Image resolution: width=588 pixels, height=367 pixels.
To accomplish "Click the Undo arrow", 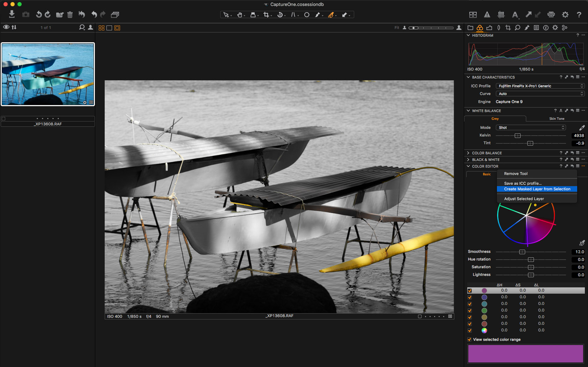I will coord(94,14).
